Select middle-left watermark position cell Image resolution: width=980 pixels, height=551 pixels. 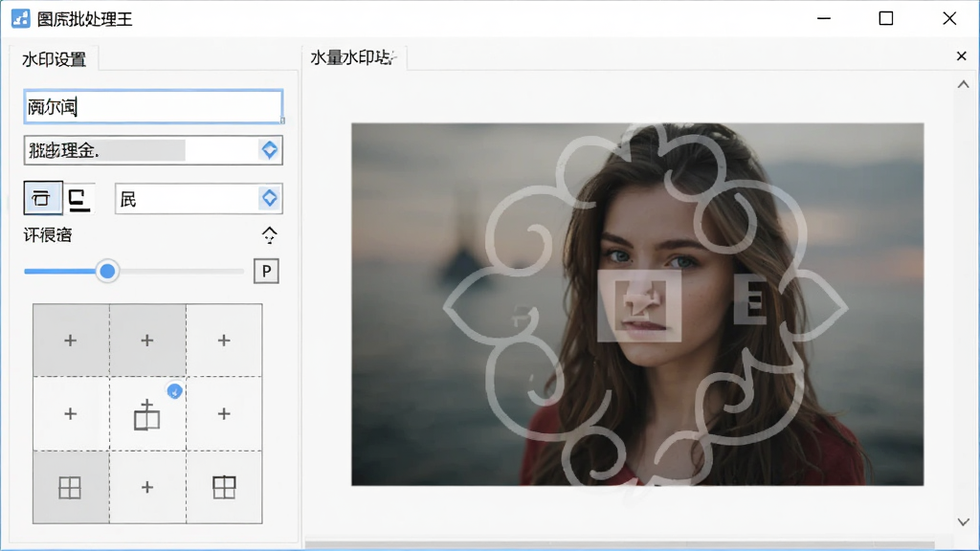click(x=71, y=413)
